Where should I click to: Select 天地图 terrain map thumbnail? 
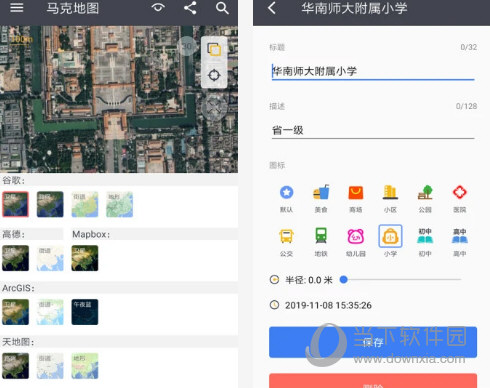tap(85, 366)
